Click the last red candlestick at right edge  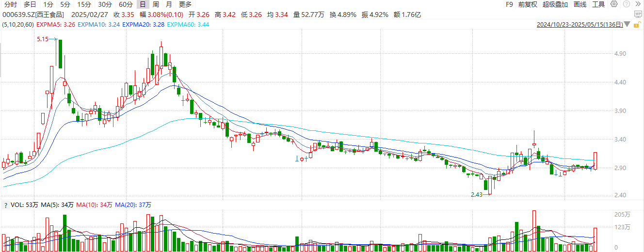[x=595, y=160]
